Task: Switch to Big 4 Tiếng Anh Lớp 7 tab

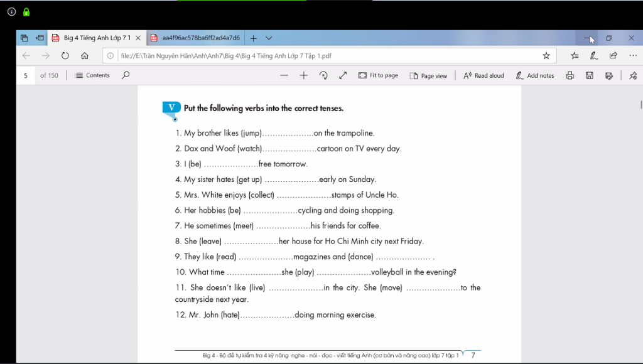Action: click(97, 38)
